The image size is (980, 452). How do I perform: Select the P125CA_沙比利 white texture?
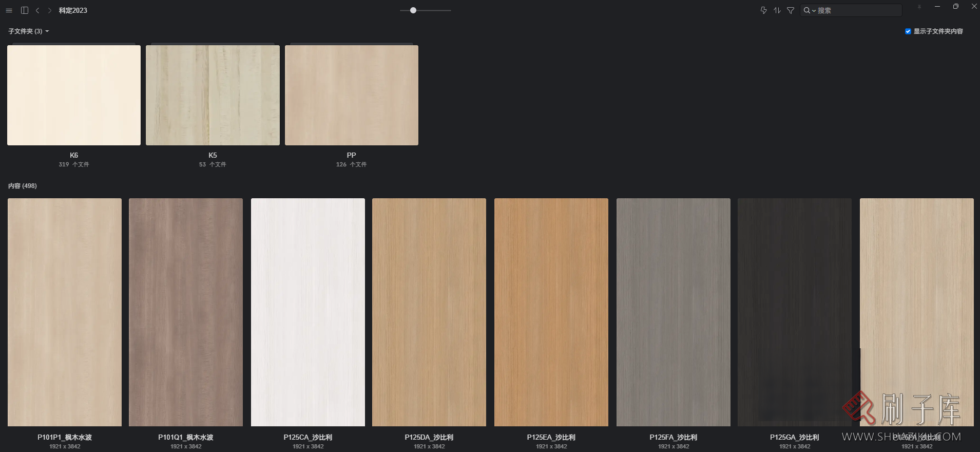tap(308, 312)
